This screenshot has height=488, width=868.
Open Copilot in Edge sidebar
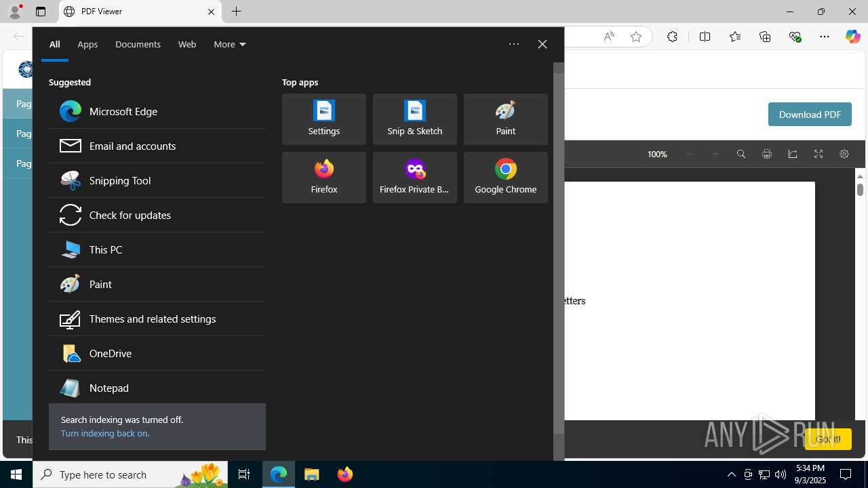[x=853, y=37]
